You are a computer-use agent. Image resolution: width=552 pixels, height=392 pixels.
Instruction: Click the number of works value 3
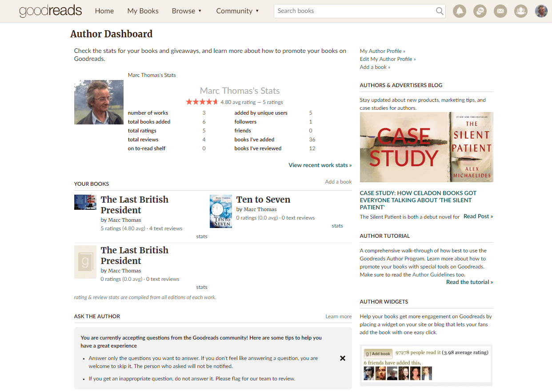[204, 113]
